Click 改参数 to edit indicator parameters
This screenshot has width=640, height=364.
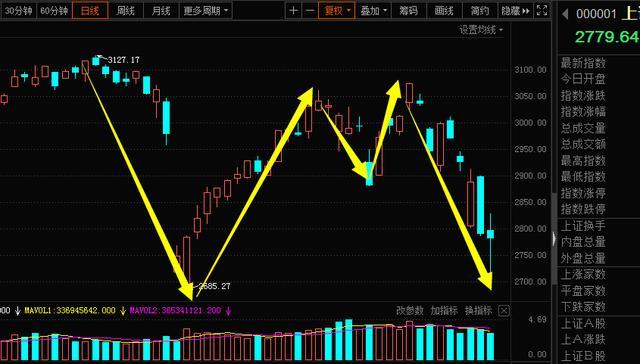pos(410,311)
